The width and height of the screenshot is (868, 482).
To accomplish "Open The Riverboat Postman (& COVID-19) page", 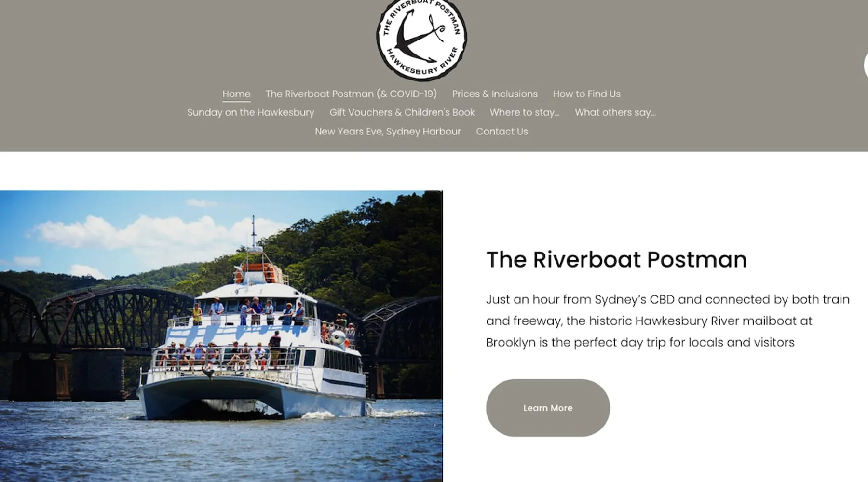I will coord(351,94).
